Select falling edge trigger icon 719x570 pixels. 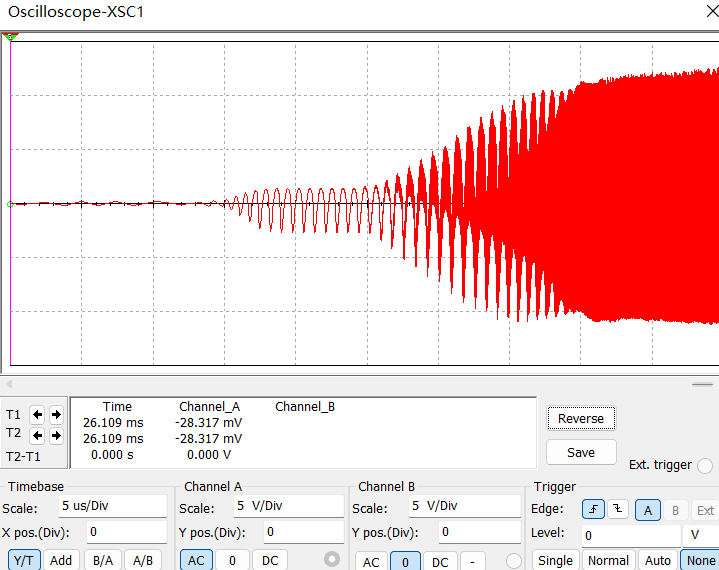(617, 509)
